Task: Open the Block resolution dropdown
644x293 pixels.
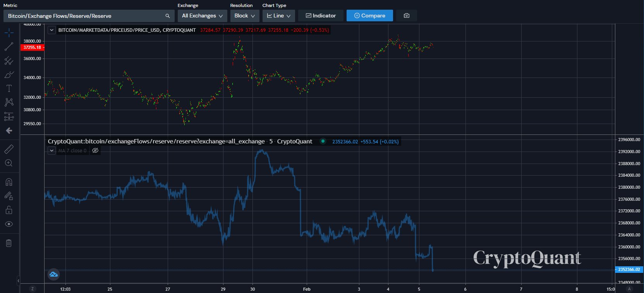Action: pos(245,16)
